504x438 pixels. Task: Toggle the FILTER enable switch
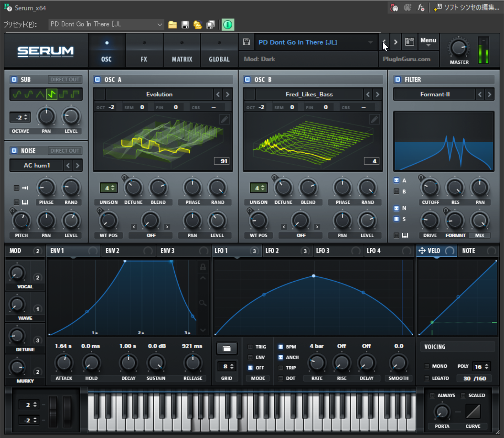(398, 79)
